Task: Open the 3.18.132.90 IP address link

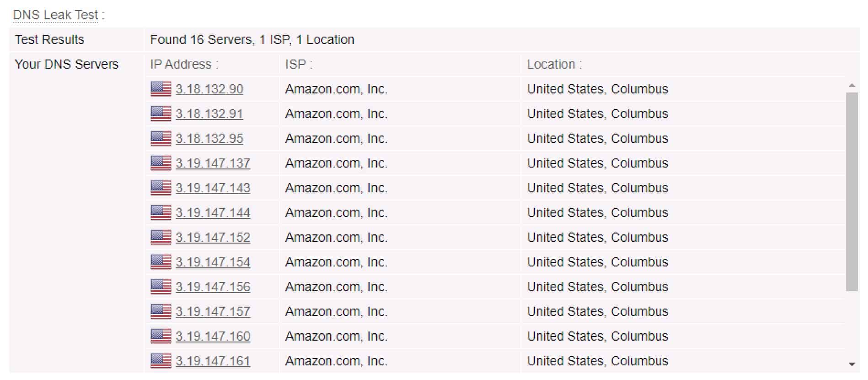Action: pos(209,89)
